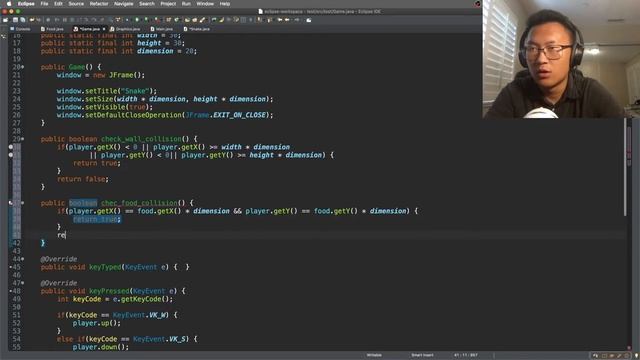Toggle Smart Insert mode in status bar

(422, 355)
